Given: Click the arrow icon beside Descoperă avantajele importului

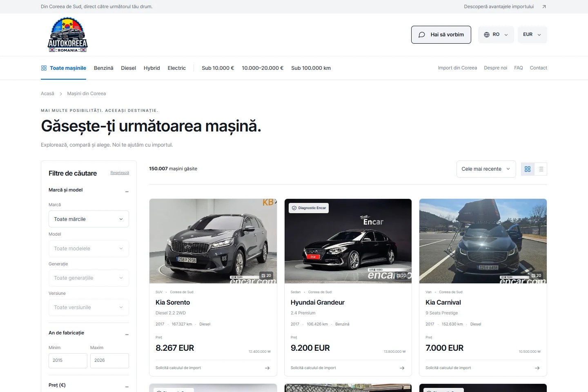Looking at the screenshot, I should tap(544, 7).
